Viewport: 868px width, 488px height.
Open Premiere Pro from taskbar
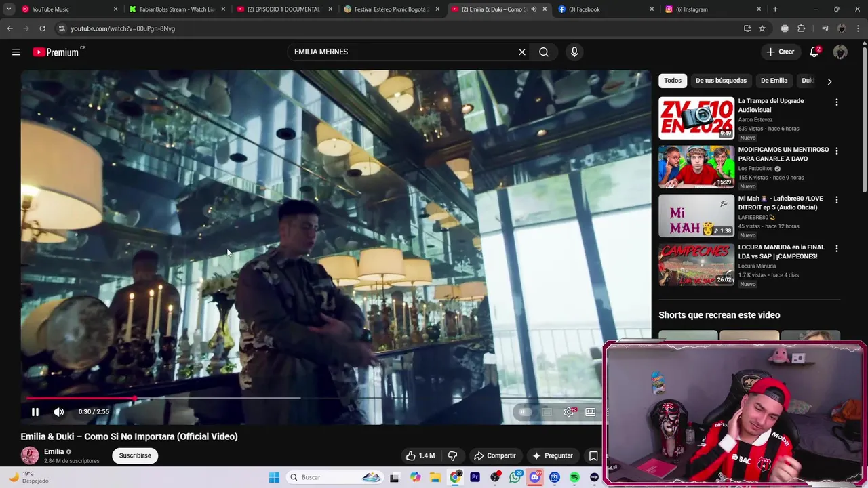pyautogui.click(x=475, y=477)
